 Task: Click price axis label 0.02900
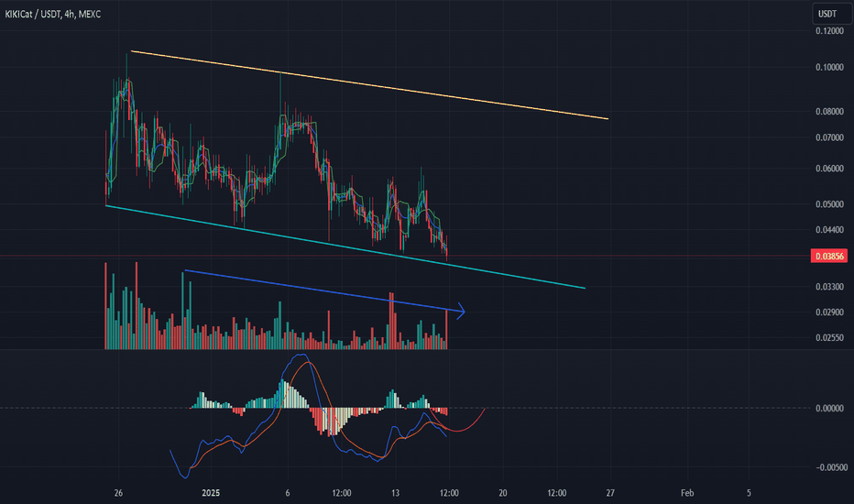tap(829, 312)
